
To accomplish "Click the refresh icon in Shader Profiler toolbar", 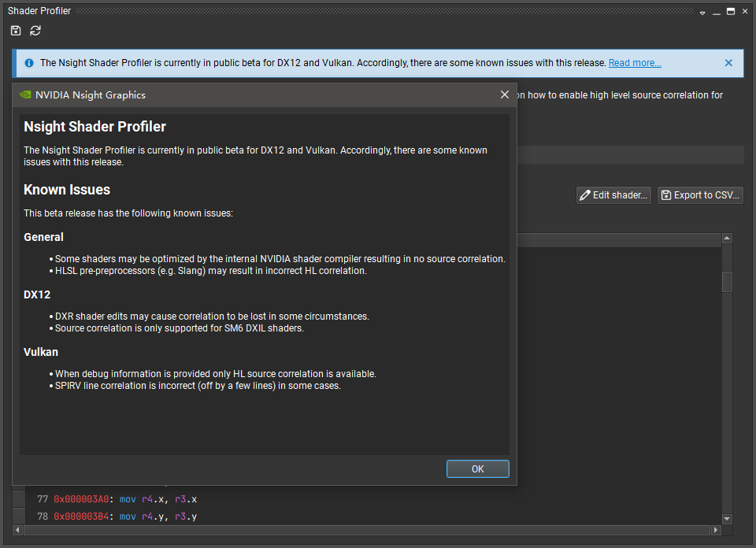I will 35,31.
